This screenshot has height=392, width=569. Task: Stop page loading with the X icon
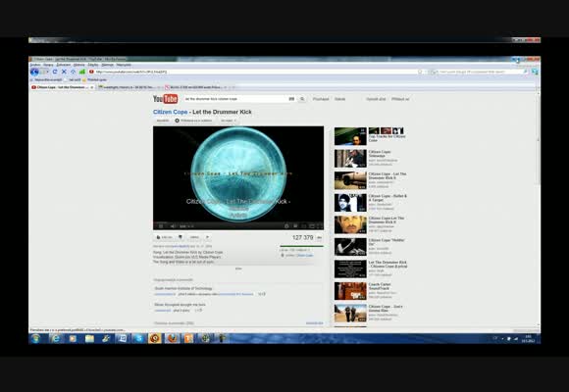point(64,72)
